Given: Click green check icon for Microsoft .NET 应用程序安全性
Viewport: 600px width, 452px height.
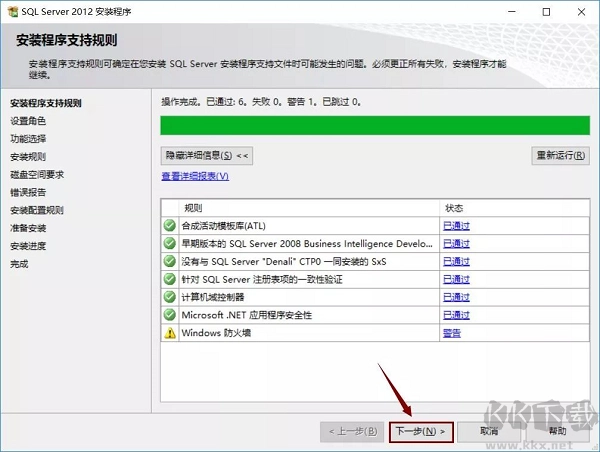Looking at the screenshot, I should [x=169, y=315].
